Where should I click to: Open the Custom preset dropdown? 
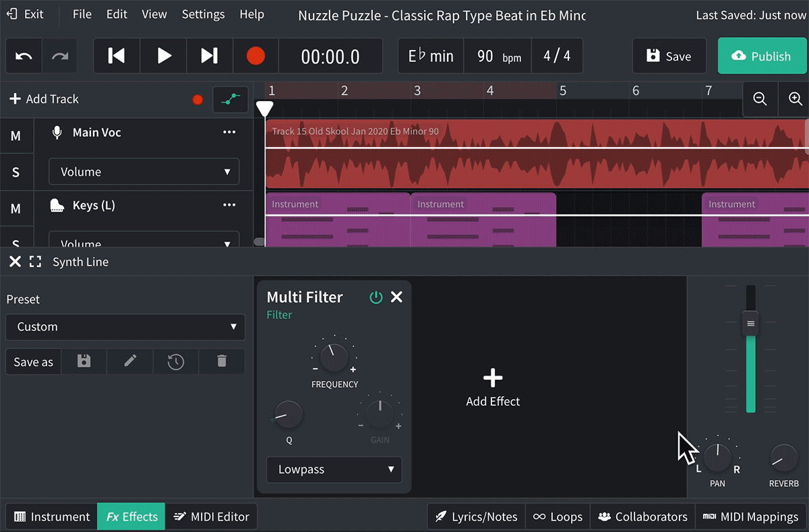tap(125, 327)
